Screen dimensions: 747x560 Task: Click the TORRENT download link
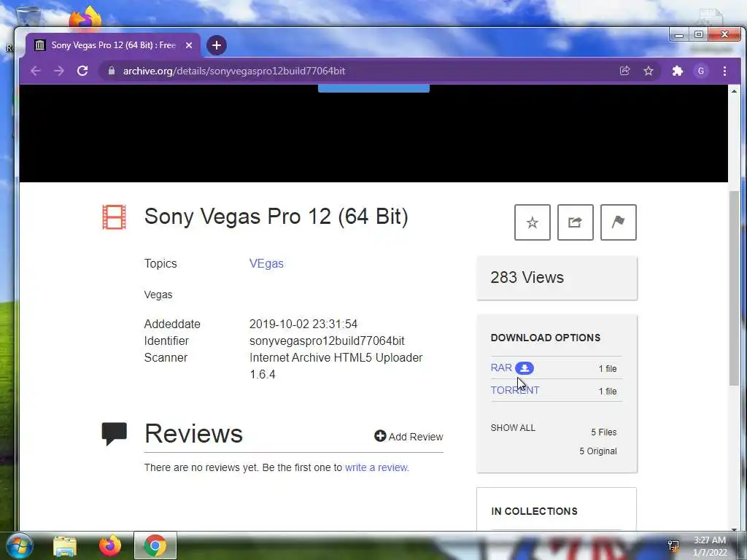click(515, 391)
